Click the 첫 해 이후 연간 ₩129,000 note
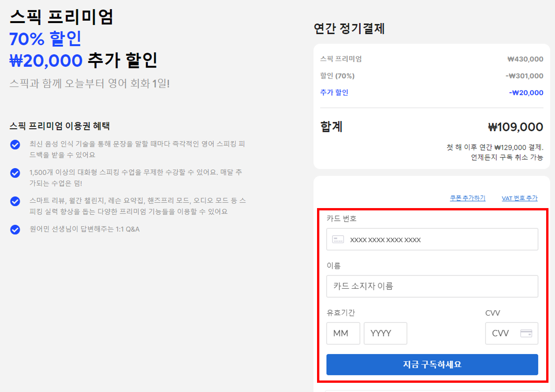This screenshot has width=555, height=392. click(495, 147)
